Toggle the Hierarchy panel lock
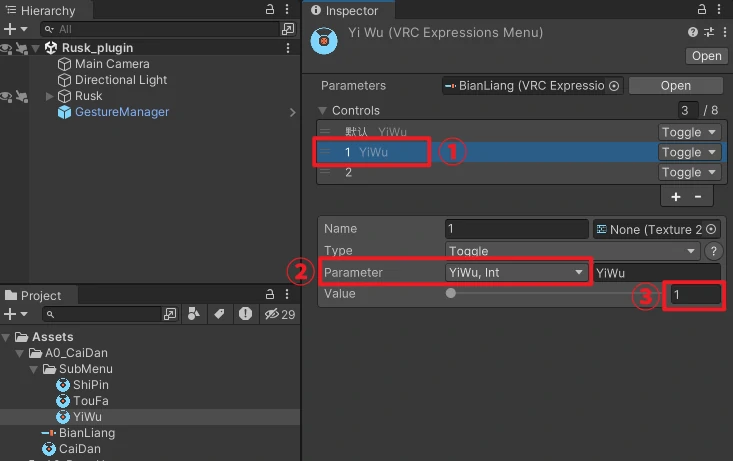 pos(269,10)
